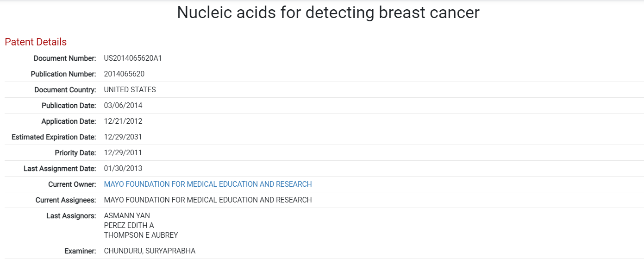Click assignor name ASMANN YAN
Viewport: 644px width, 259px height.
(127, 216)
